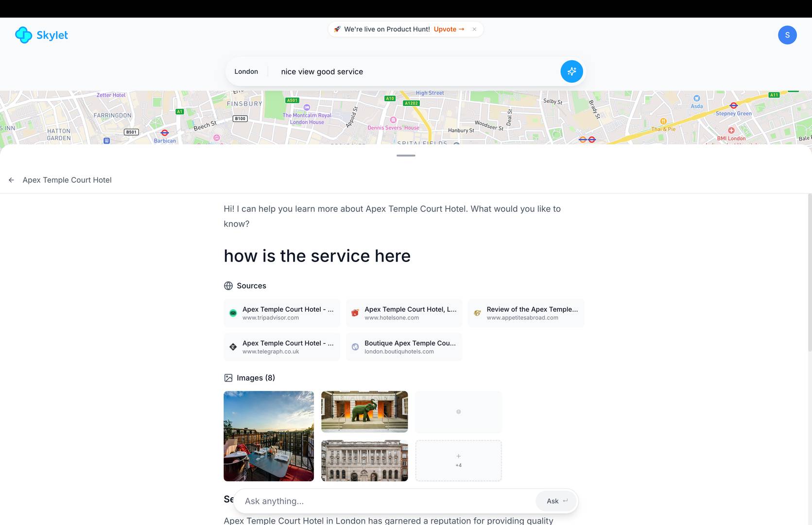Screen dimensions: 812x525
Task: Click the tripadvisor favicon icon
Action: [233, 313]
